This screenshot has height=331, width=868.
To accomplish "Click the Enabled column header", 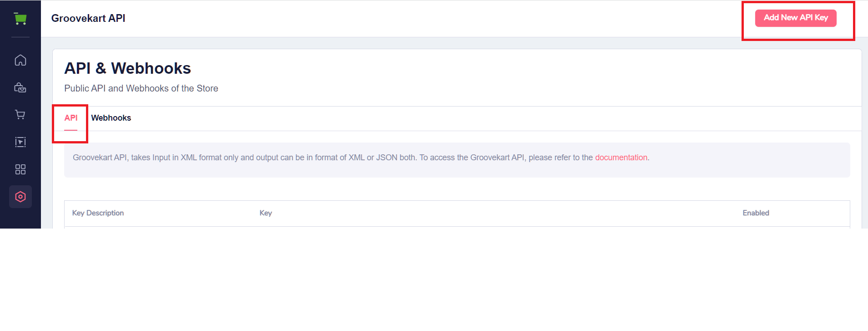I will (756, 213).
